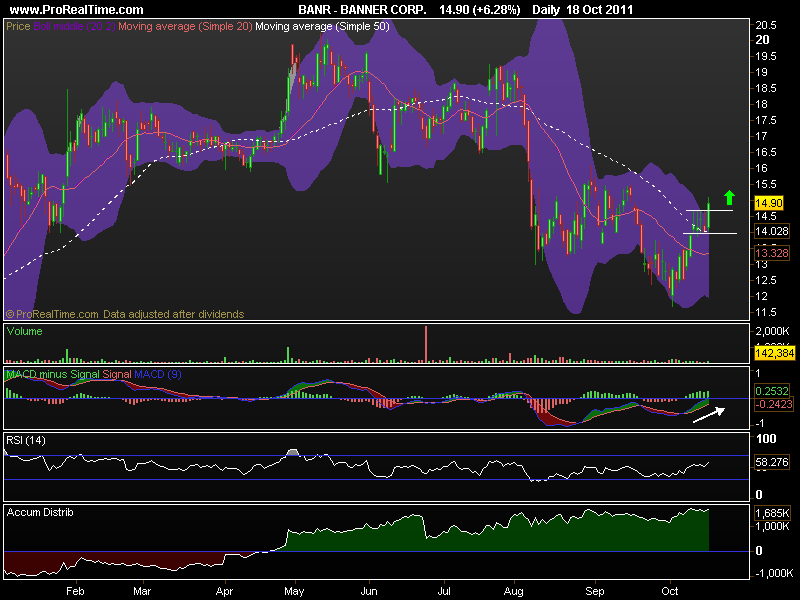Click the 14.90 (+6.28%) price quote
This screenshot has width=800, height=600.
click(480, 10)
